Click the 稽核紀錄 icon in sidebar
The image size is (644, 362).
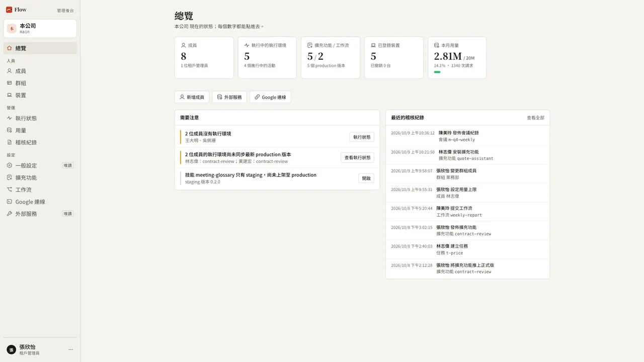[10, 142]
